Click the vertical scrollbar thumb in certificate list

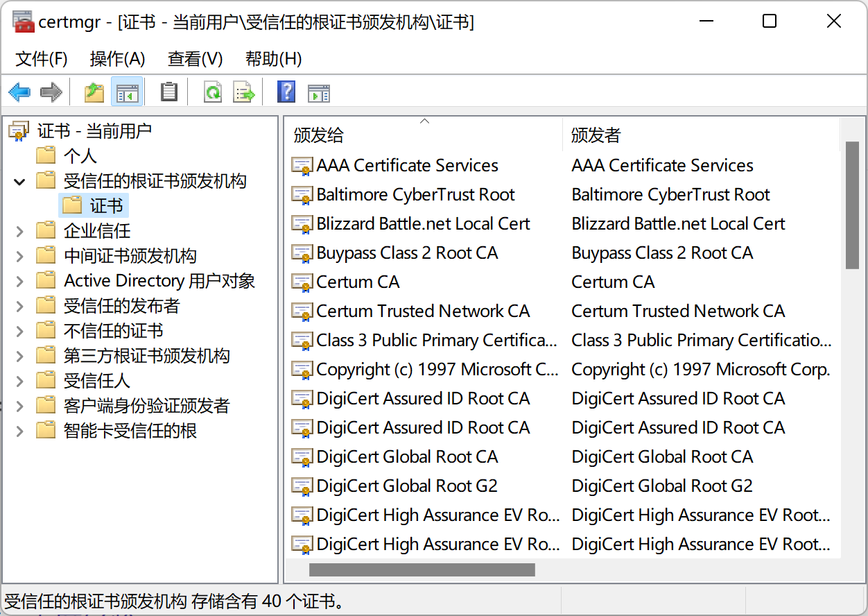pyautogui.click(x=852, y=205)
